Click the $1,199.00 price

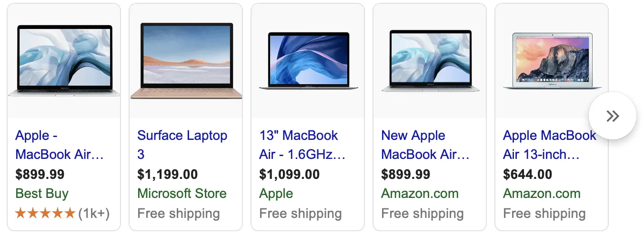point(167,174)
